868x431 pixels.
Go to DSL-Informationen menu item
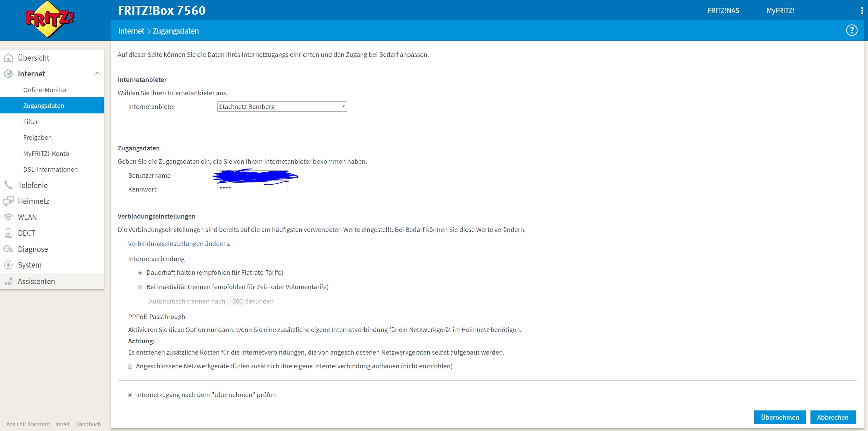pyautogui.click(x=50, y=169)
